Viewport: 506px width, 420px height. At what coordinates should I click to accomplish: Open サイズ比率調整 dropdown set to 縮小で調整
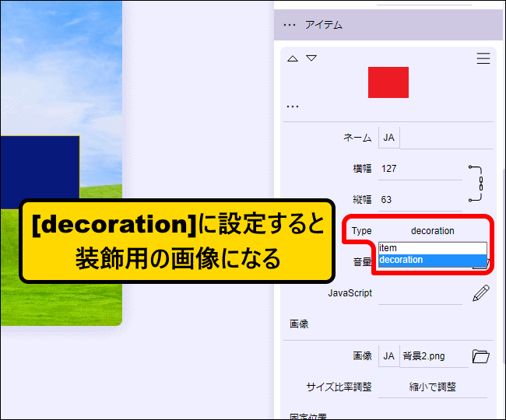click(432, 387)
